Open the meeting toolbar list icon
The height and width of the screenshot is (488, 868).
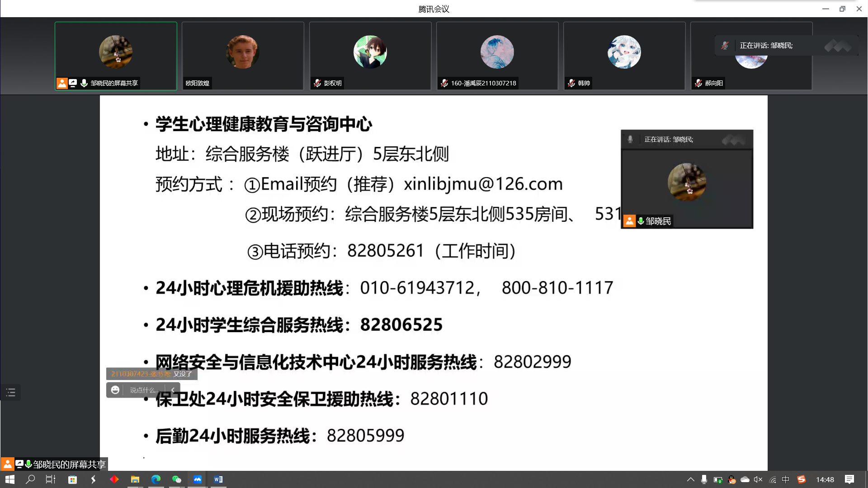pyautogui.click(x=11, y=392)
